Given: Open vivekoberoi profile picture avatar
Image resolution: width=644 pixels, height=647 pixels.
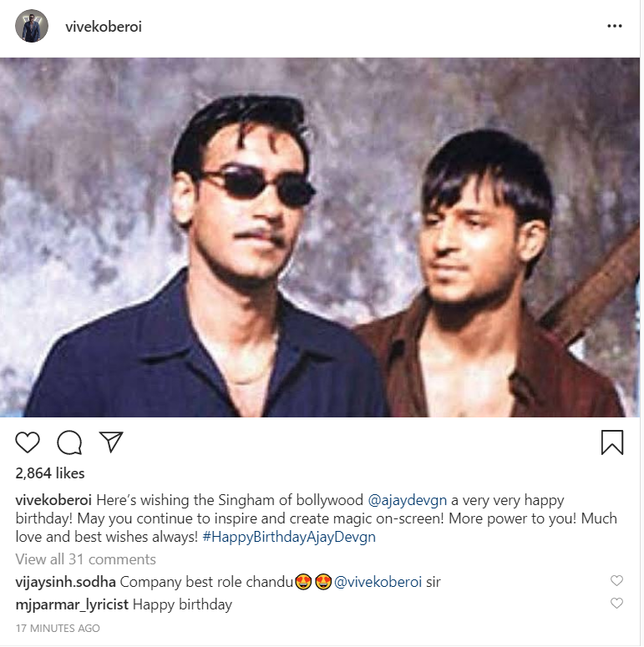Looking at the screenshot, I should pos(32,27).
